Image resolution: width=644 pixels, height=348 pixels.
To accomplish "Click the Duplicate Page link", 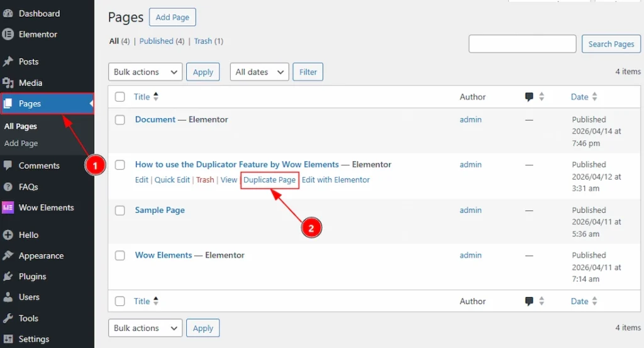I will (x=269, y=180).
